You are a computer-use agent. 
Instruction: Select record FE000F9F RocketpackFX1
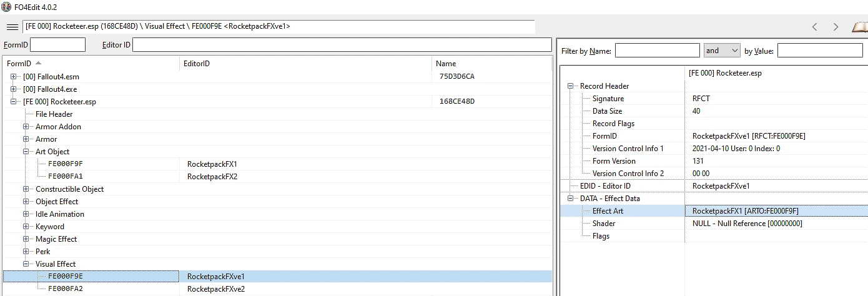277,164
